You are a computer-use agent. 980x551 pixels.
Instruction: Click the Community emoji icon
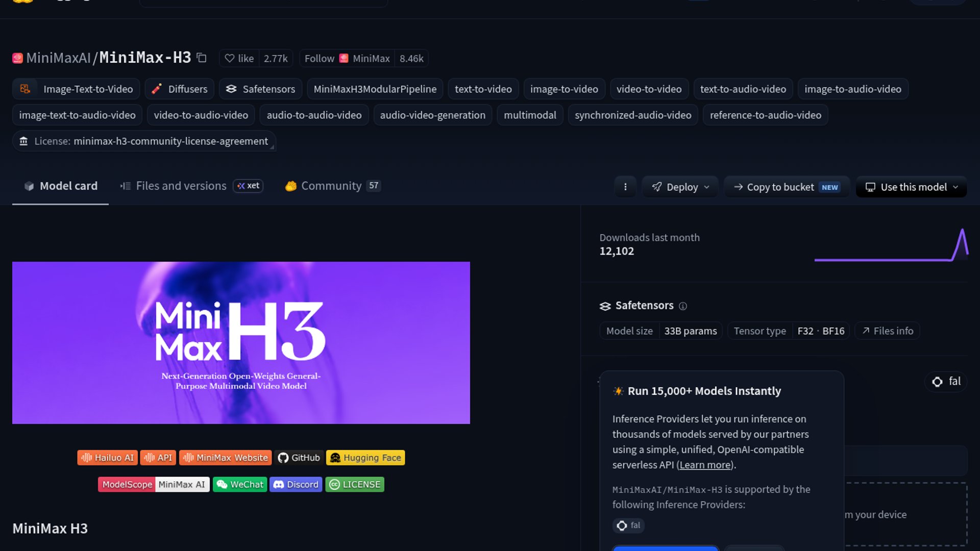click(x=291, y=186)
